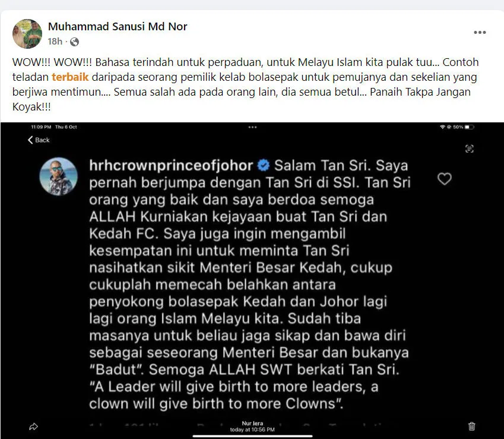Go Back using the chevron button
Screen dimensions: 504x439
39,140
